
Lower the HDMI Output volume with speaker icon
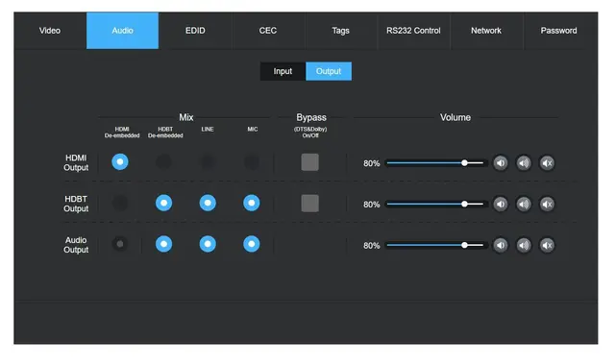pyautogui.click(x=501, y=163)
